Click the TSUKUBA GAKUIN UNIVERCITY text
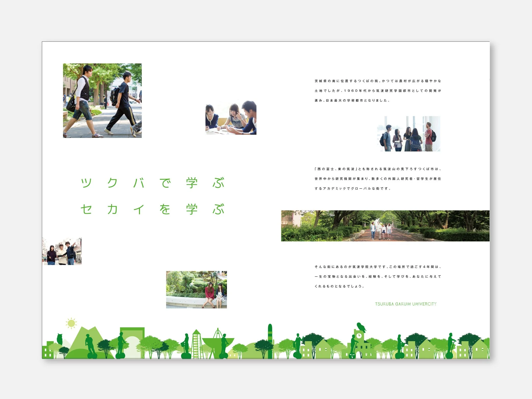The height and width of the screenshot is (399, 532). [x=406, y=304]
